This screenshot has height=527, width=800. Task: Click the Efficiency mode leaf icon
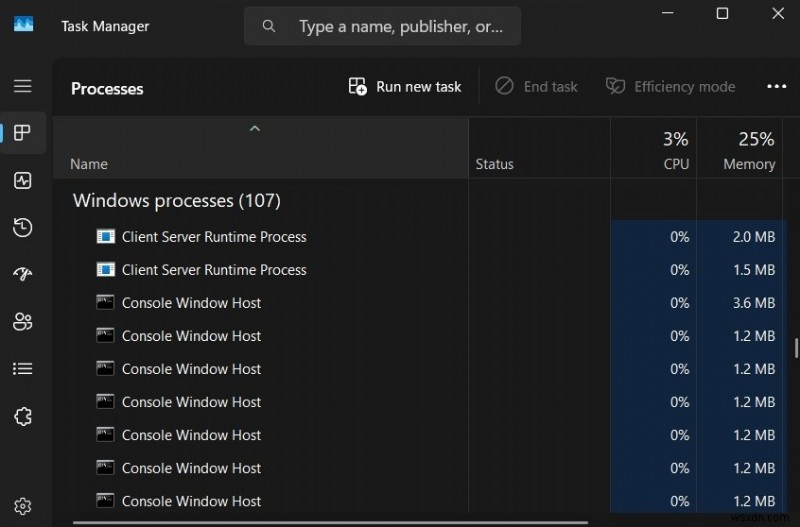point(615,86)
